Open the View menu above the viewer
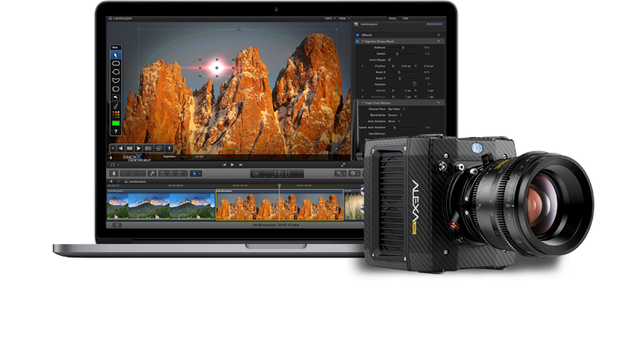644x363 pixels. 343,18
